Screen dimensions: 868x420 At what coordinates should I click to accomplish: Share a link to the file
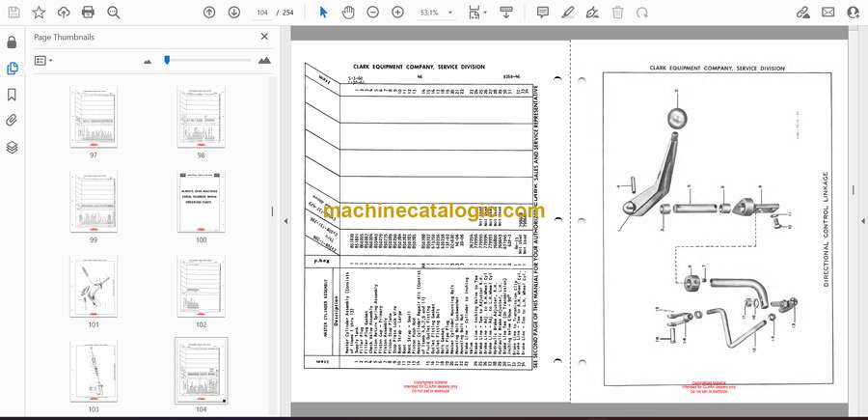point(802,13)
